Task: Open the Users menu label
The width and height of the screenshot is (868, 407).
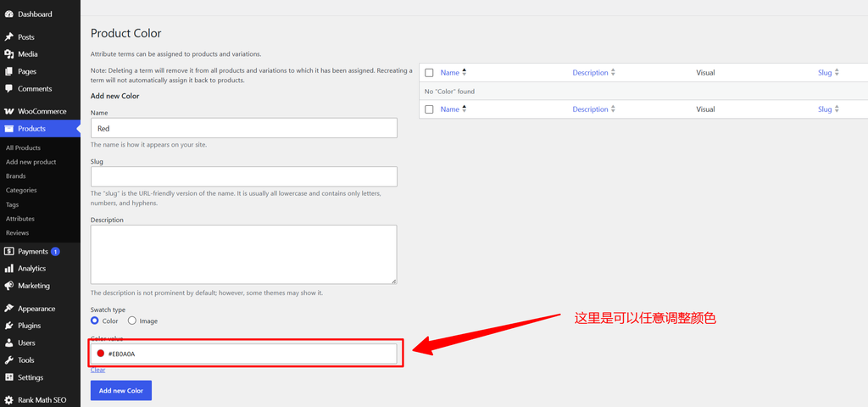Action: coord(26,343)
